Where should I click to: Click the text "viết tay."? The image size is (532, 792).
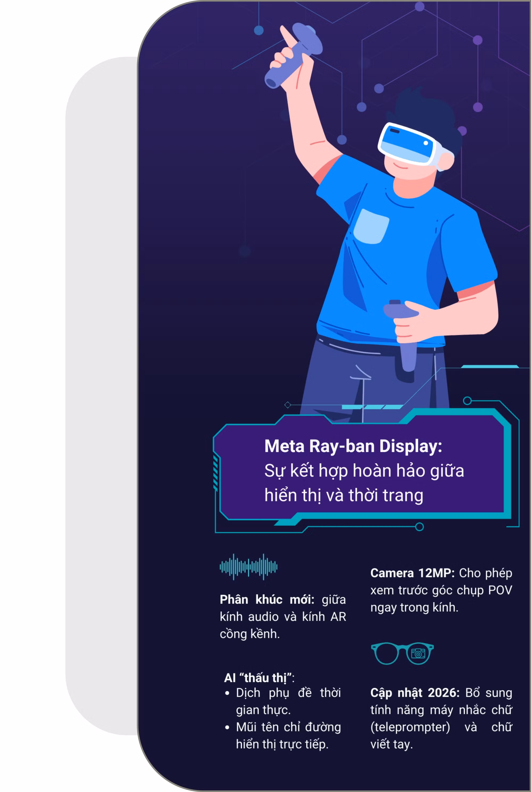pos(392,744)
